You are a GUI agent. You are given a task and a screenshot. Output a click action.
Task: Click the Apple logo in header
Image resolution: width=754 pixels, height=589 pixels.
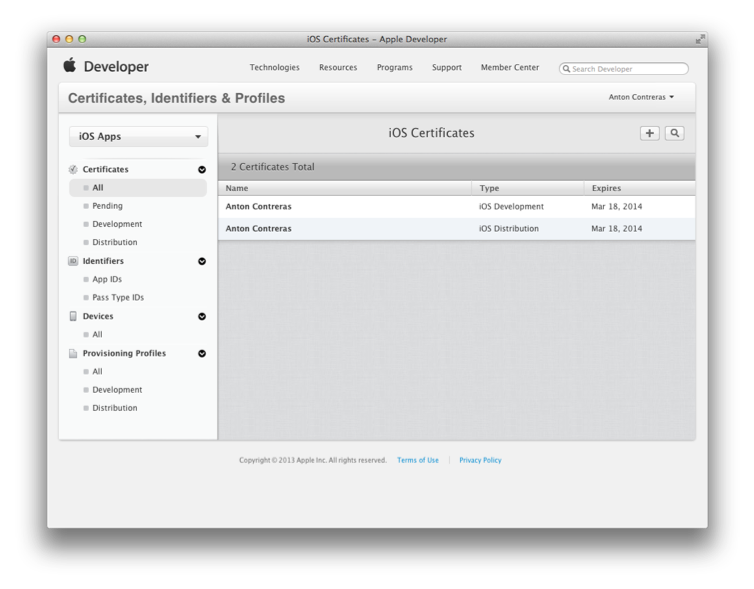[x=69, y=66]
